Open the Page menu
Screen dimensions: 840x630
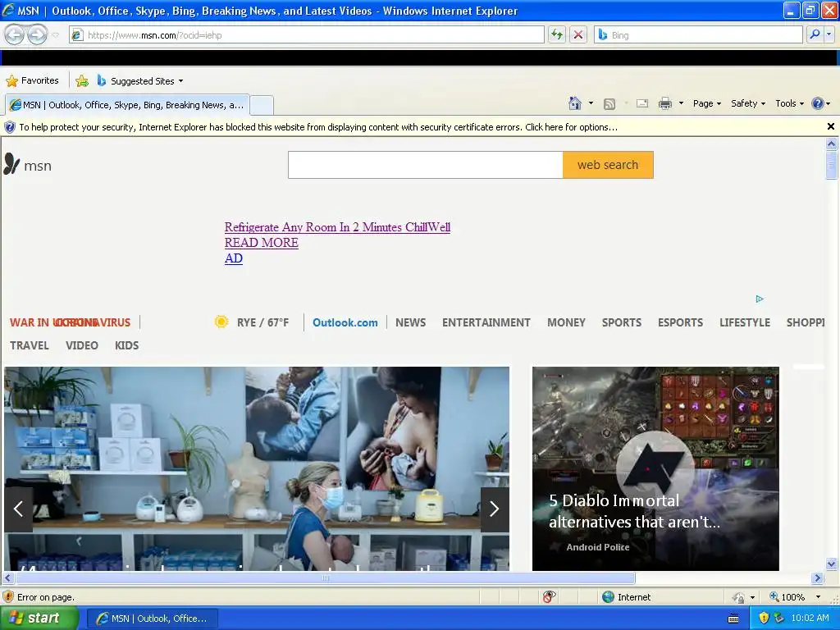coord(706,103)
